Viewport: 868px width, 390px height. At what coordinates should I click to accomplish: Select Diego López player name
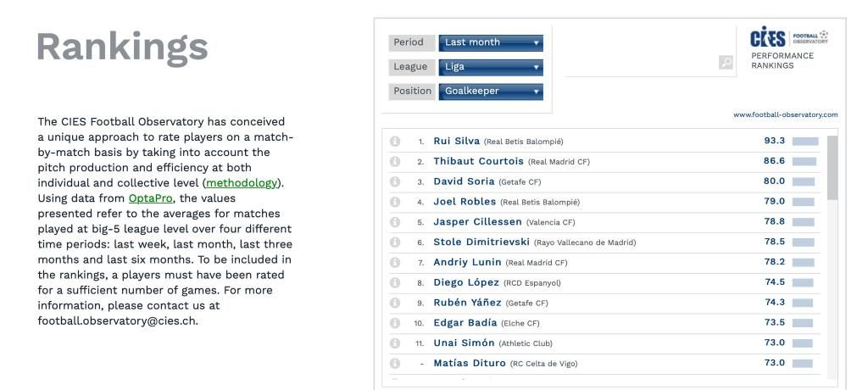pyautogui.click(x=467, y=282)
